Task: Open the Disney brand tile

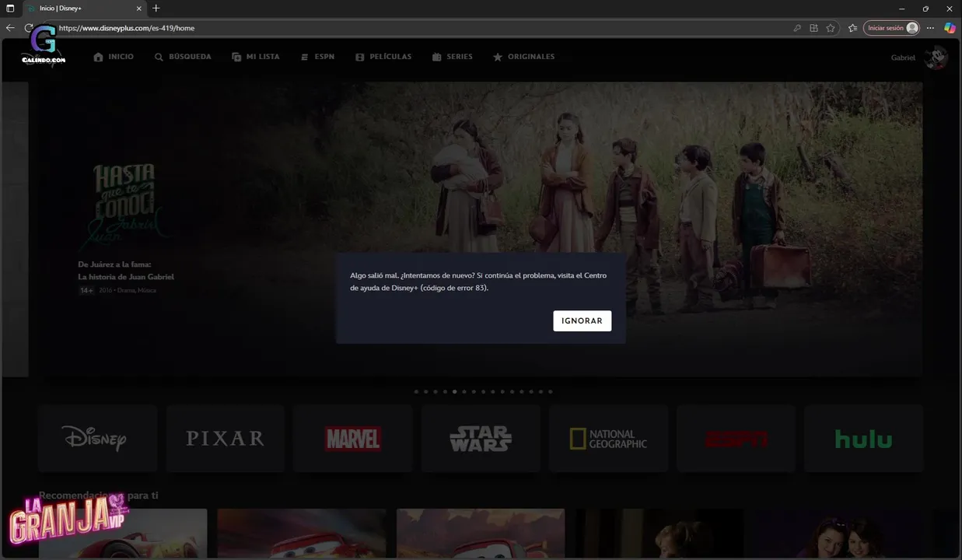Action: [x=97, y=438]
